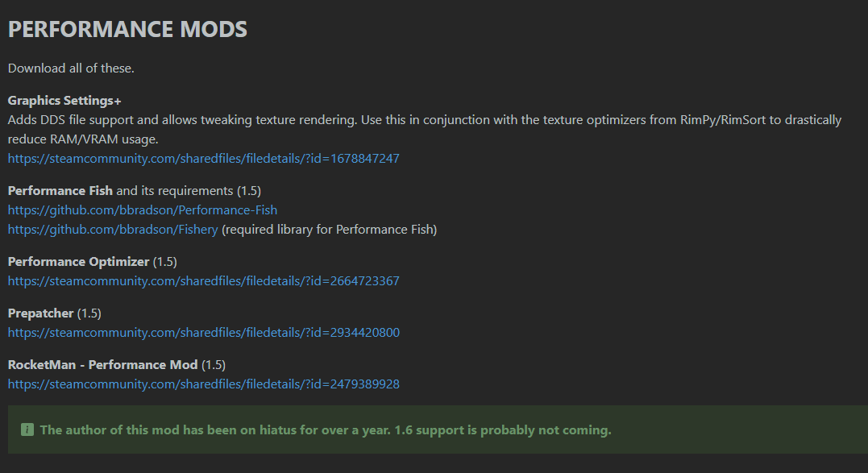Click the info icon in the green notice

(x=27, y=429)
